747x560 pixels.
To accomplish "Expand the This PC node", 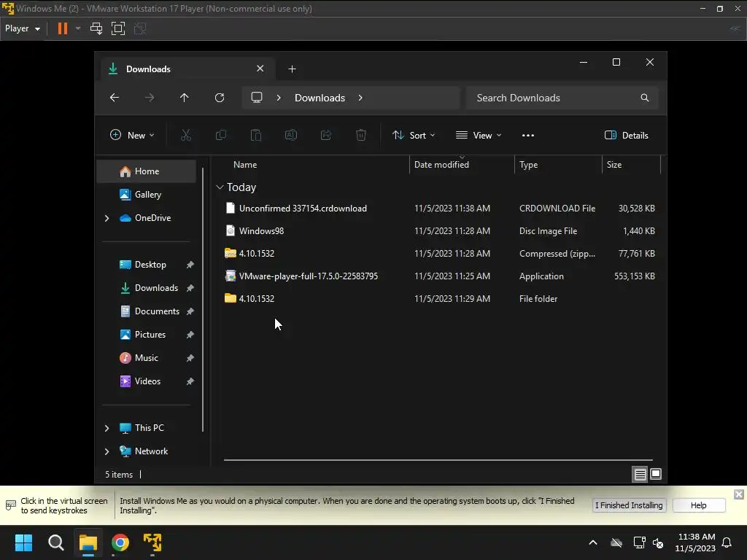I will (x=107, y=428).
